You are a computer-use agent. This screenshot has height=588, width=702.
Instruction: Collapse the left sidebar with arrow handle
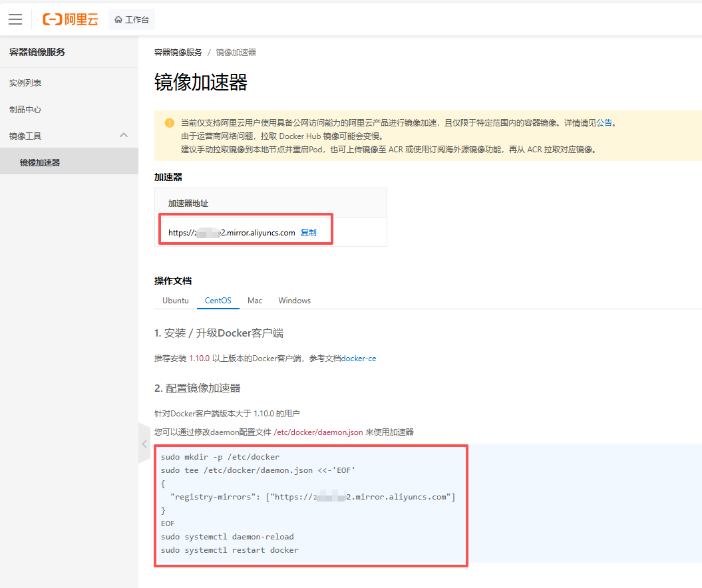pyautogui.click(x=144, y=444)
